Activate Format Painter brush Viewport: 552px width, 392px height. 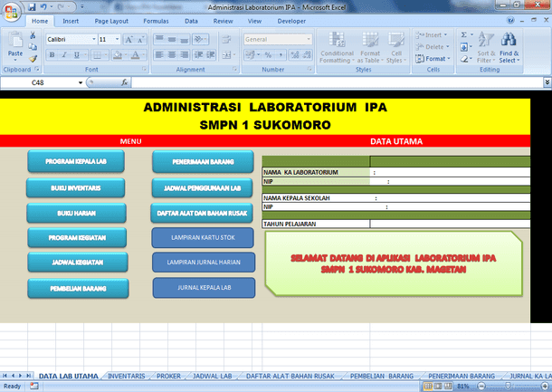coord(33,59)
